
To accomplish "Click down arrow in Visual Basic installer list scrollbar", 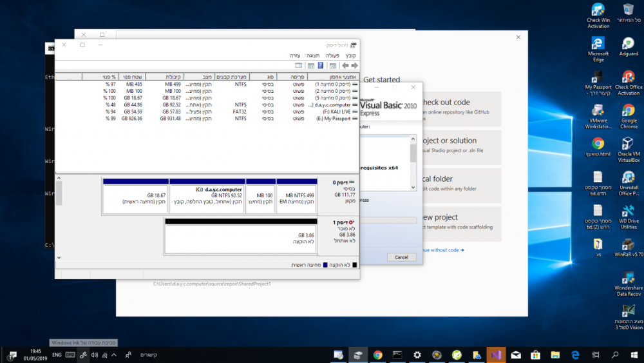I will click(x=413, y=188).
